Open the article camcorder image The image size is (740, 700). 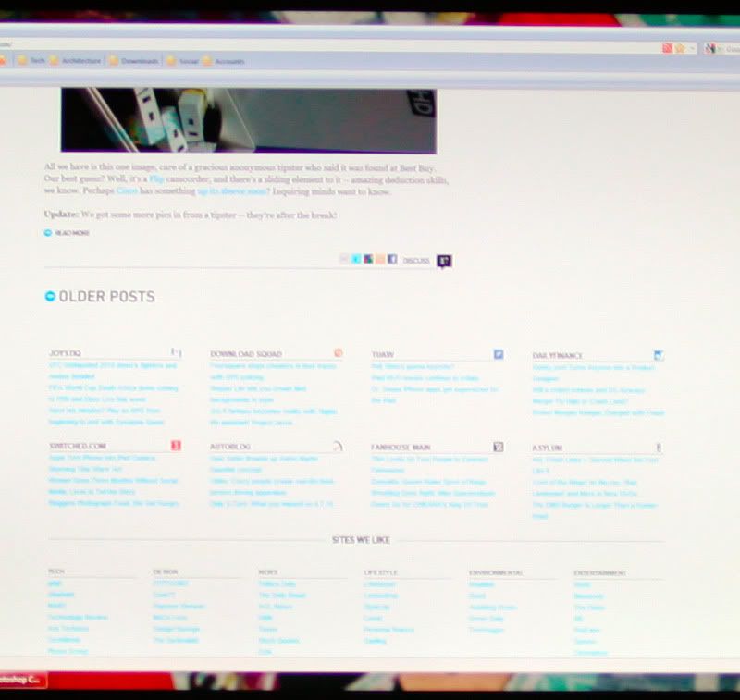249,120
